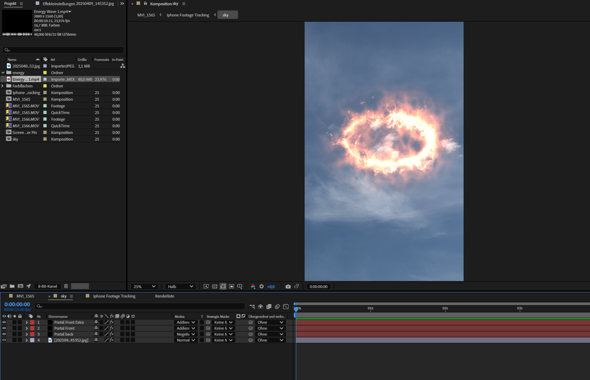This screenshot has width=590, height=380.
Task: Click the viewer preview time 0:00:00:00
Action: click(x=318, y=287)
